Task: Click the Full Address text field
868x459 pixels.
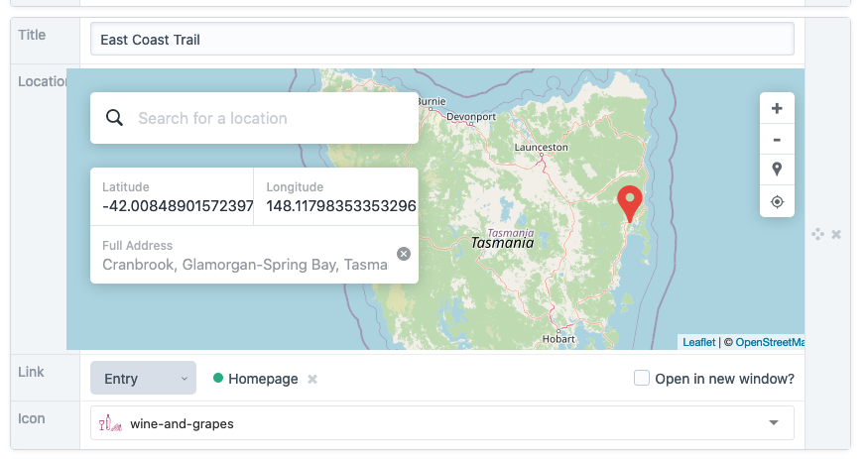Action: pos(245,265)
